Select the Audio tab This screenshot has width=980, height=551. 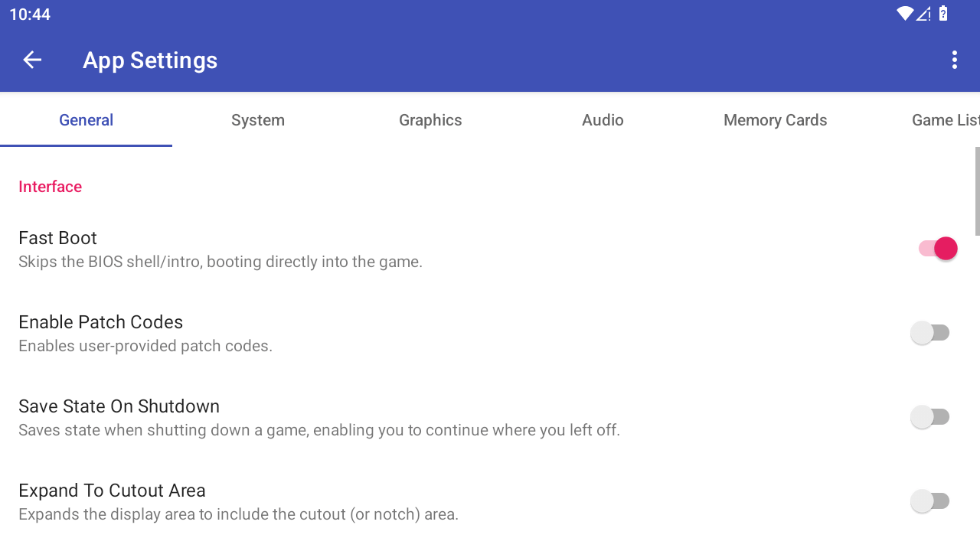tap(603, 120)
